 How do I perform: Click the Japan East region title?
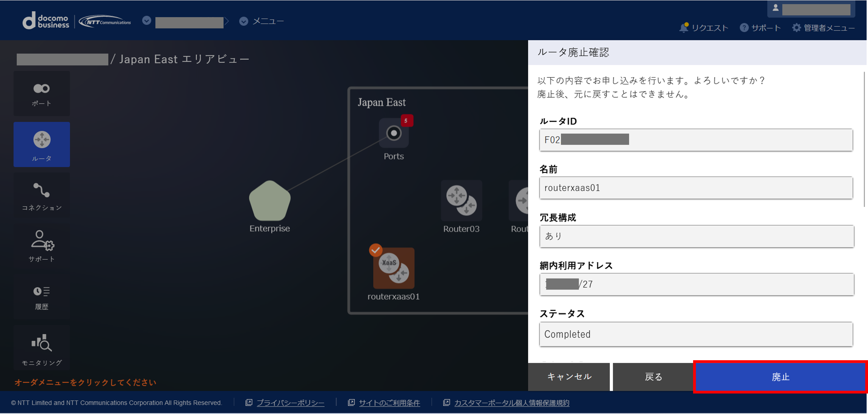[x=382, y=102]
